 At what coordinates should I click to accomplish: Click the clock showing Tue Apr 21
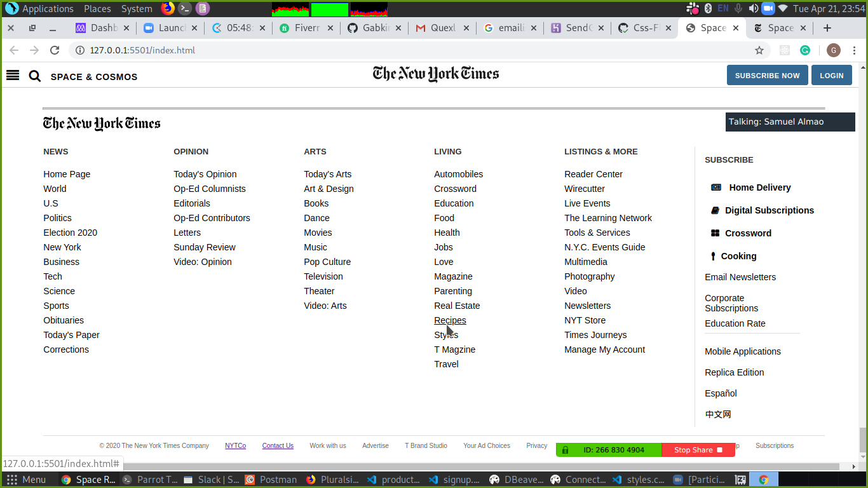pos(829,8)
